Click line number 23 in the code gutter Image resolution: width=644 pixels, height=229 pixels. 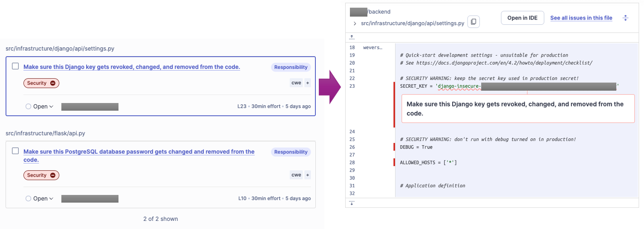coord(352,86)
